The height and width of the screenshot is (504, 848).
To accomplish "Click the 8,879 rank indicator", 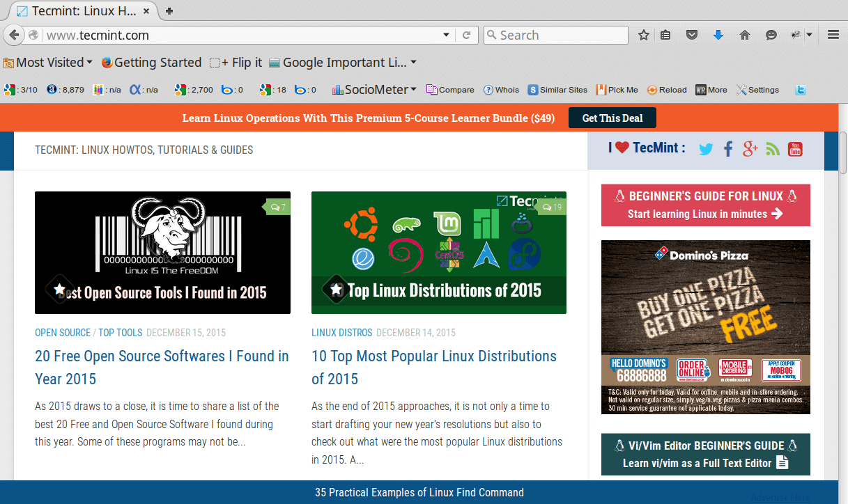I will coord(65,90).
